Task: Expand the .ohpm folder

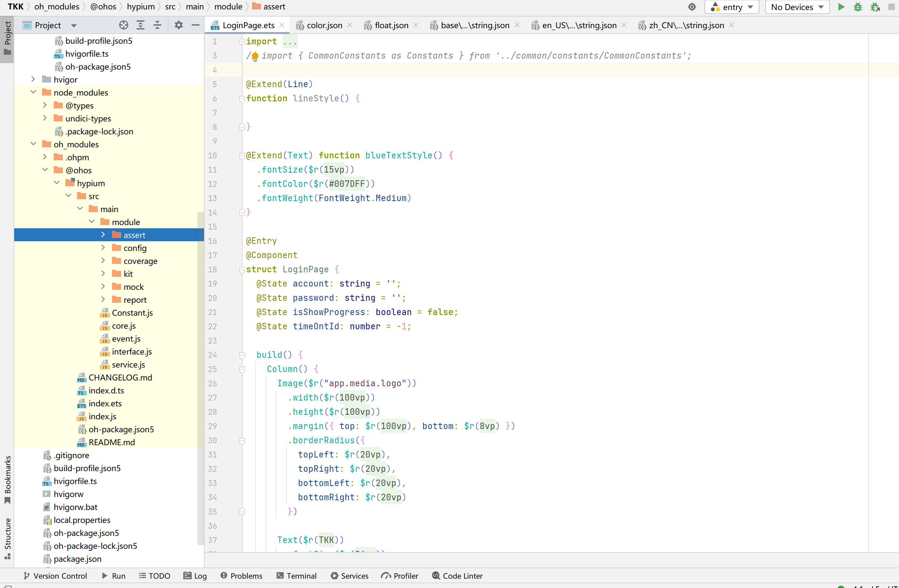Action: coord(45,157)
